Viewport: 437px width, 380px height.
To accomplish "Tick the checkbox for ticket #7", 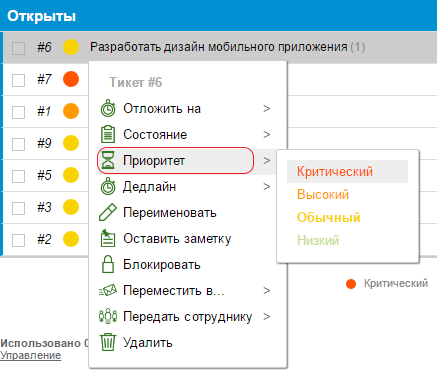I will (x=18, y=80).
